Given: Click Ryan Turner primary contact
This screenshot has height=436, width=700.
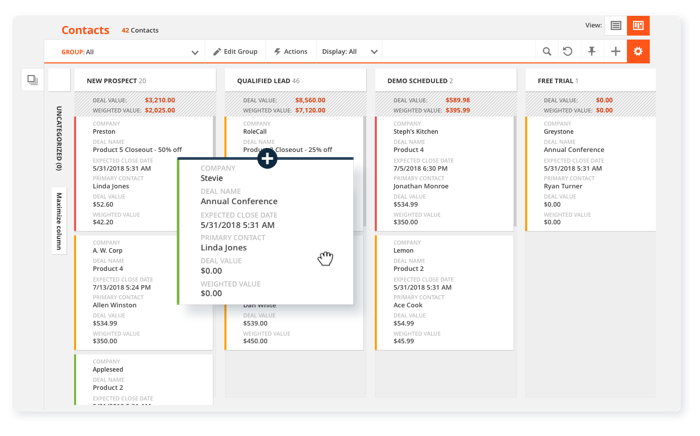Looking at the screenshot, I should (x=563, y=186).
